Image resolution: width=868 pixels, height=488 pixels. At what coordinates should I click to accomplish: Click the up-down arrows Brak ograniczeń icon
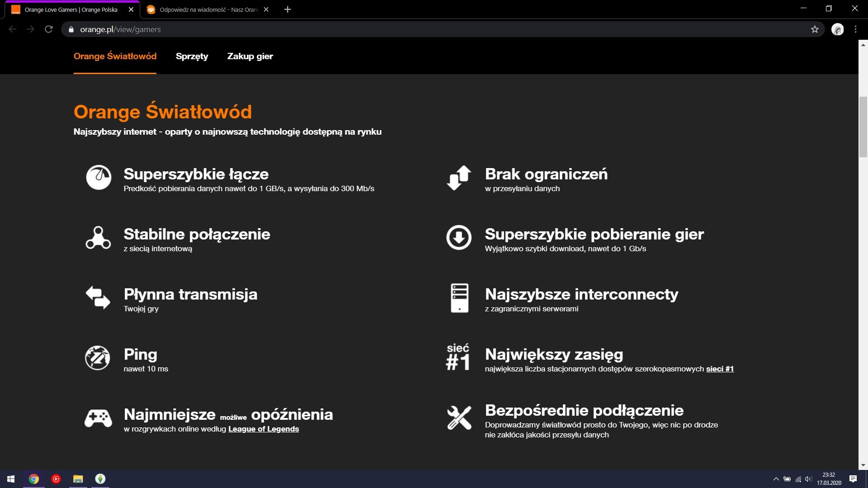pos(459,178)
